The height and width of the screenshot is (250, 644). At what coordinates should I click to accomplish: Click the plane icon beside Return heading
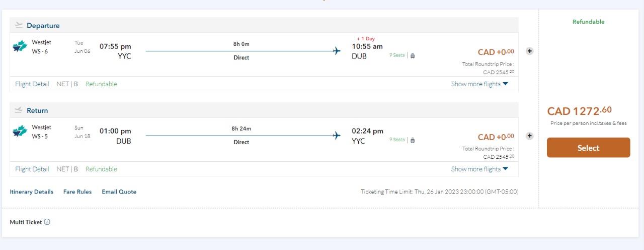pos(19,110)
